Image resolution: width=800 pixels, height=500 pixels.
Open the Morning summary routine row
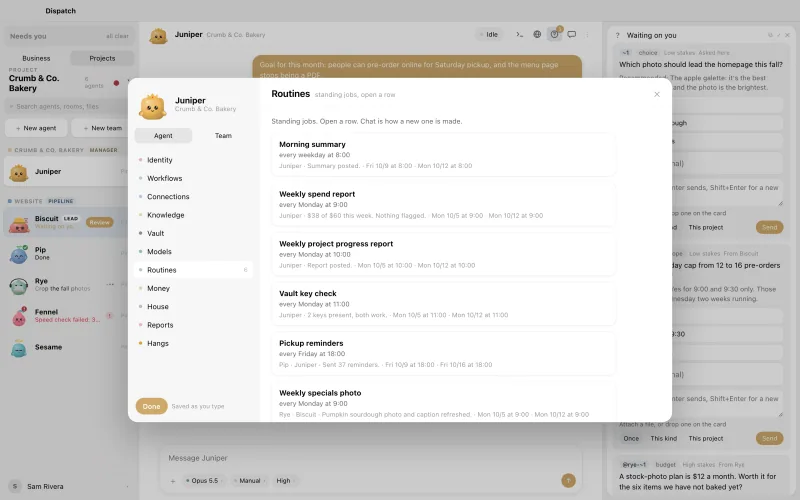pyautogui.click(x=443, y=155)
